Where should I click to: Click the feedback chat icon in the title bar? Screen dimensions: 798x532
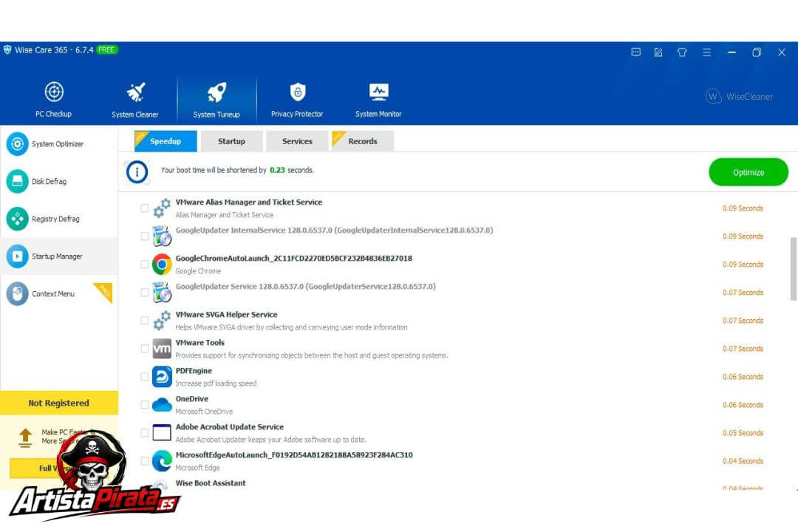(x=635, y=52)
